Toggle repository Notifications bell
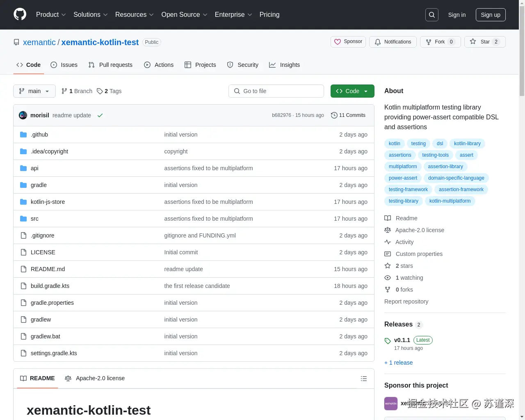 tap(393, 42)
